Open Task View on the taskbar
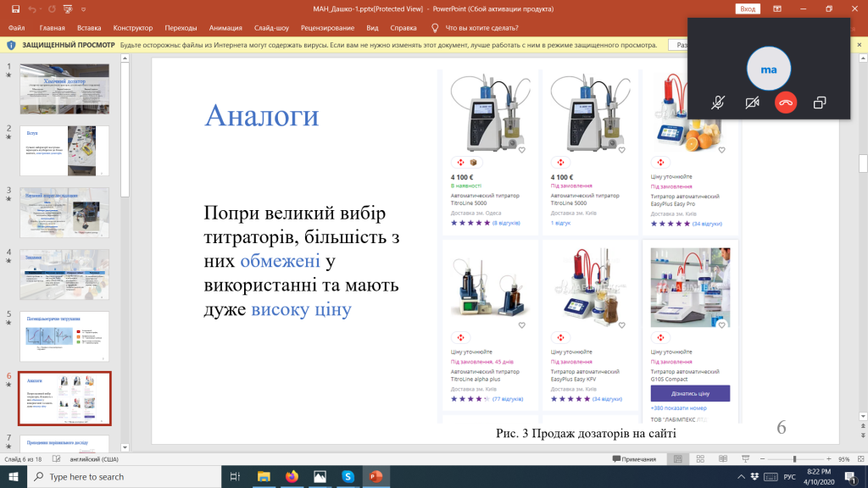Viewport: 868px width, 488px height. pyautogui.click(x=236, y=476)
